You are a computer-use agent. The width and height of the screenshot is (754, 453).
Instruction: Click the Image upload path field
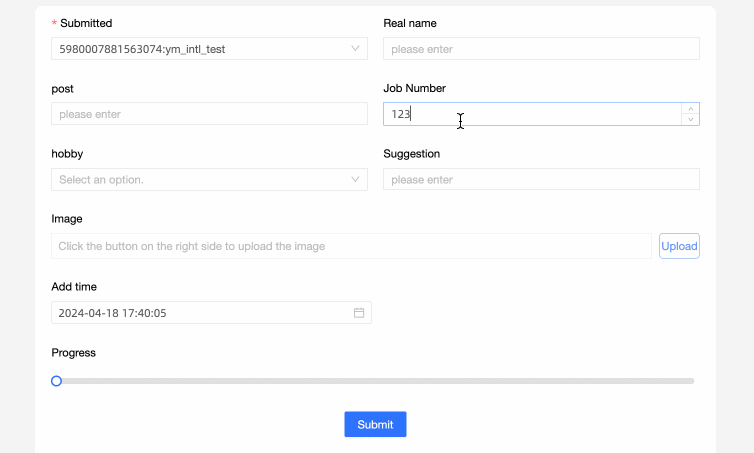tap(350, 246)
